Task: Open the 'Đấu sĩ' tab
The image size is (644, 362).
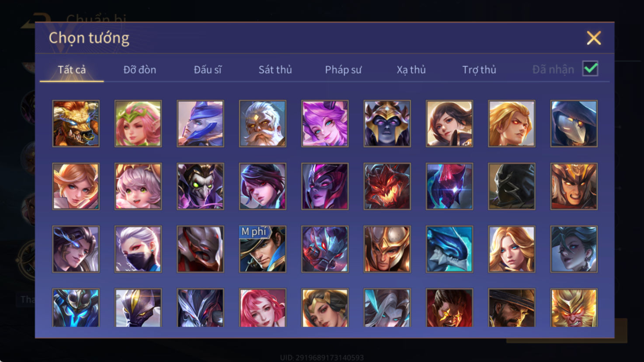Action: (208, 70)
